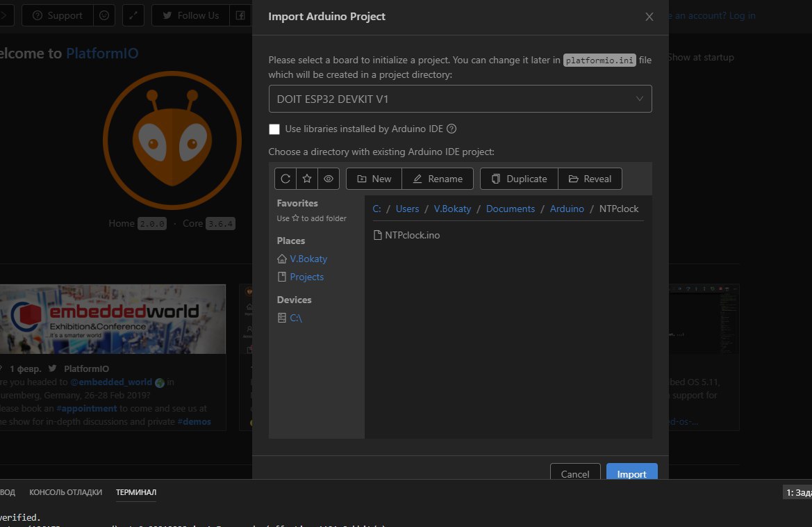This screenshot has height=527, width=812.
Task: Open the embeddedworld news thumbnail
Action: (113, 318)
